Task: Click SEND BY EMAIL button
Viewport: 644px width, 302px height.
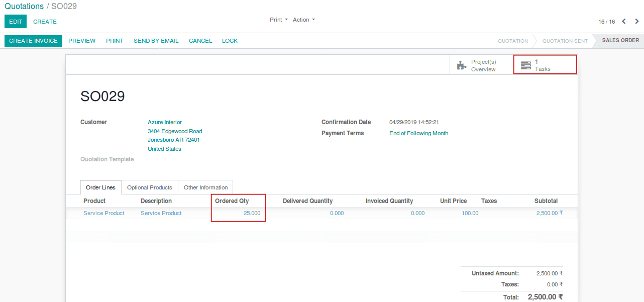Action: (x=156, y=41)
